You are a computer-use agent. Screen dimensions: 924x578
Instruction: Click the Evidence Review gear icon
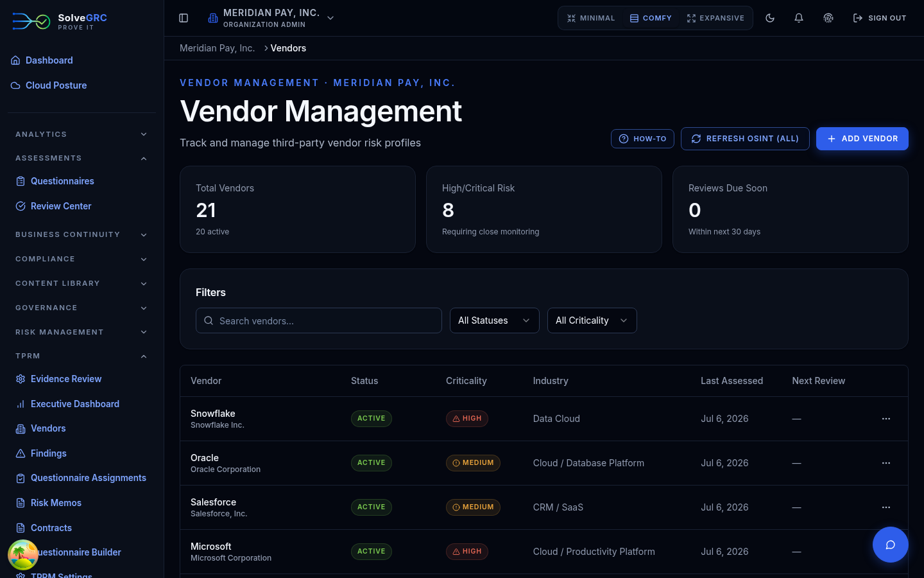pos(21,379)
